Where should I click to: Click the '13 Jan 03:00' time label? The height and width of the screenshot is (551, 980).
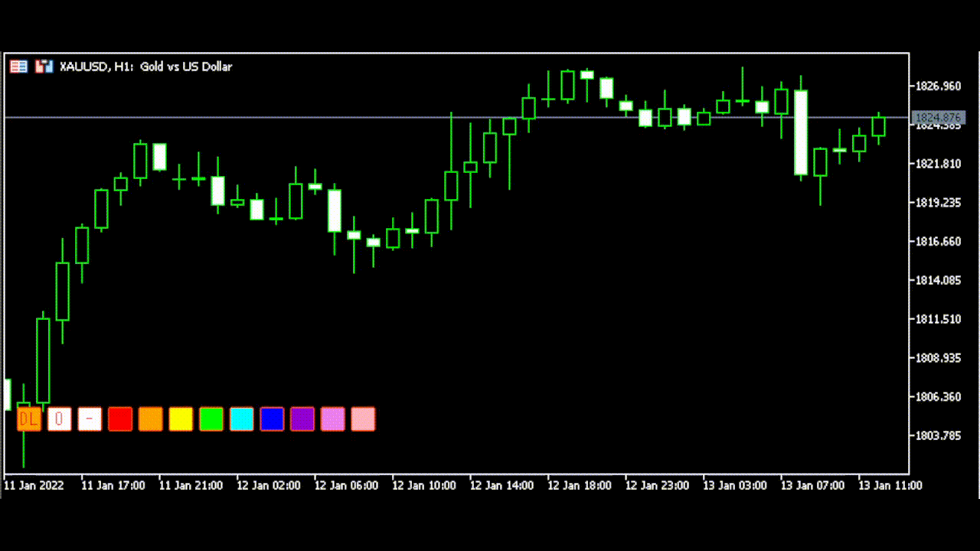point(735,485)
